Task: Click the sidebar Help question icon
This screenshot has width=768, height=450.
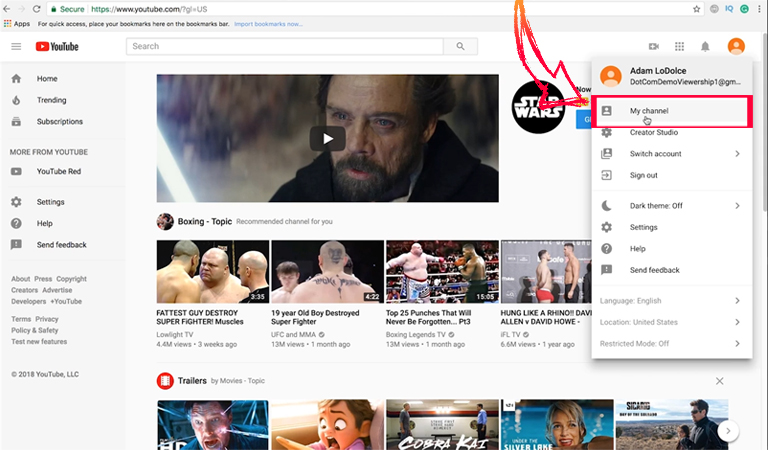Action: (16, 223)
